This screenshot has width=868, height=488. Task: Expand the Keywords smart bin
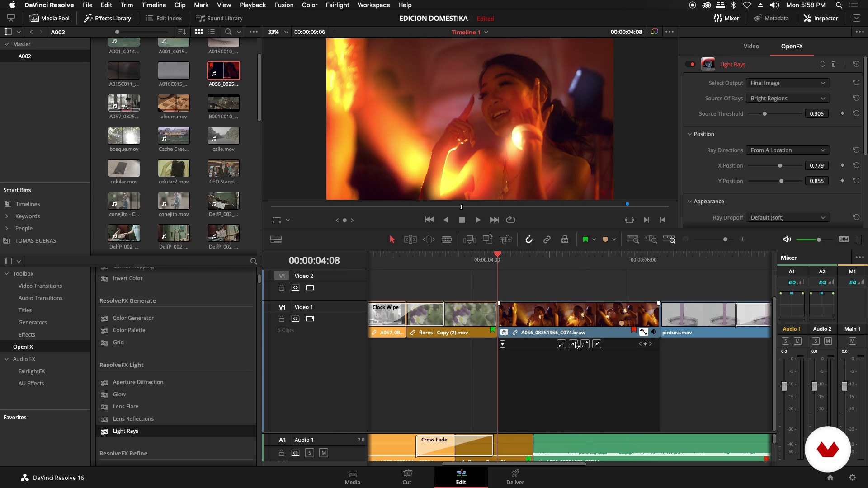click(x=7, y=216)
